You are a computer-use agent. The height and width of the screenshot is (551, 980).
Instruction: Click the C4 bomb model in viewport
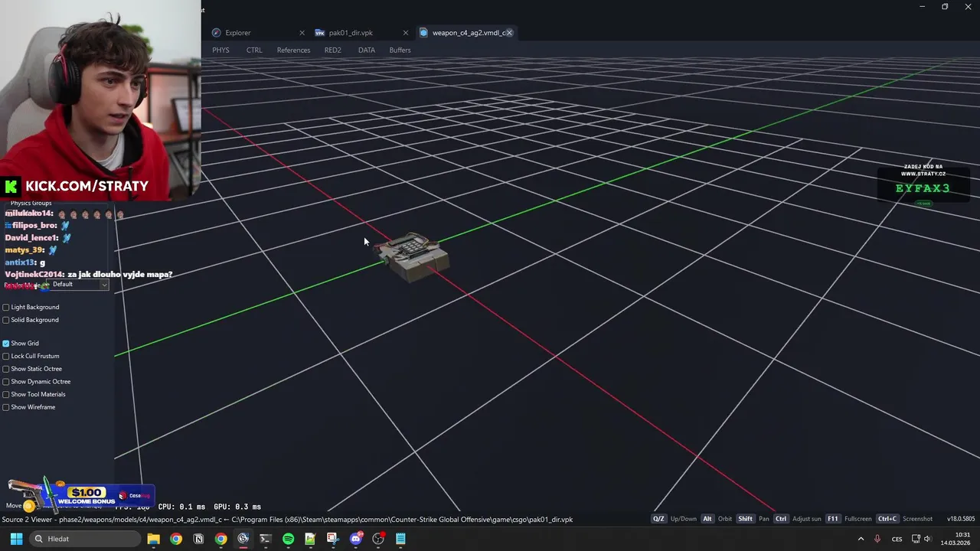tap(413, 256)
